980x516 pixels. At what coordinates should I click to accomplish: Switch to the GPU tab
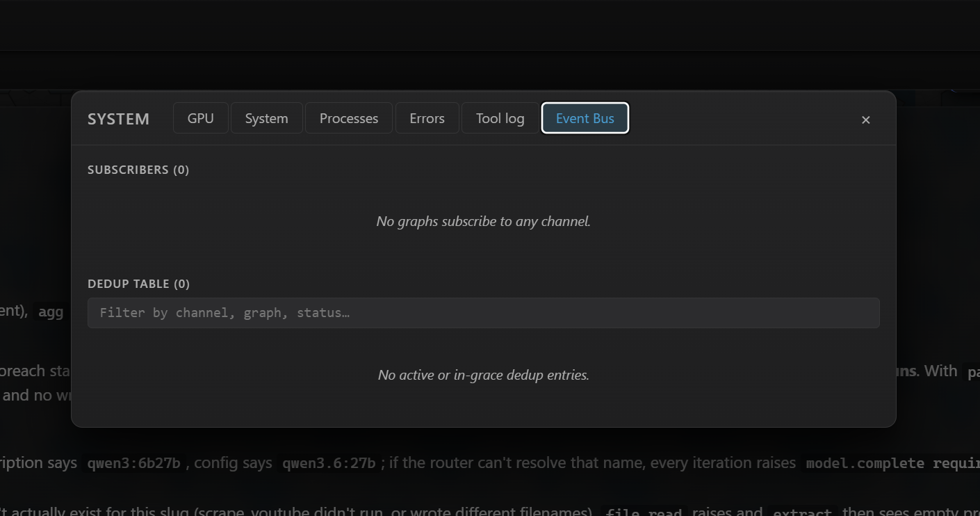pyautogui.click(x=201, y=118)
